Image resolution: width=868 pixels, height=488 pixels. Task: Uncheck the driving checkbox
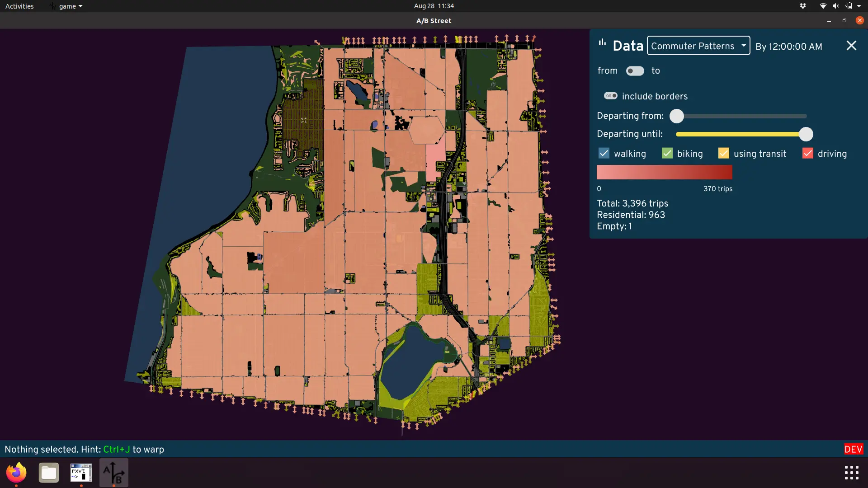pyautogui.click(x=807, y=153)
